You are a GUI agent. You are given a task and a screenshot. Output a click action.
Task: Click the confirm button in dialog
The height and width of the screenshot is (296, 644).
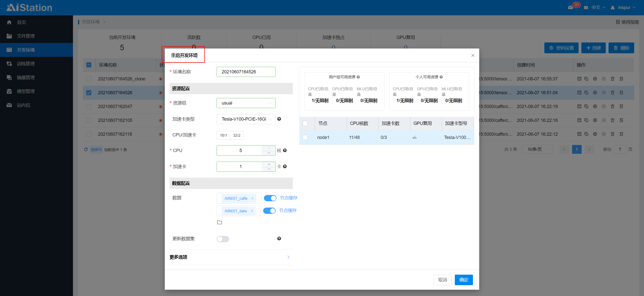tap(463, 280)
